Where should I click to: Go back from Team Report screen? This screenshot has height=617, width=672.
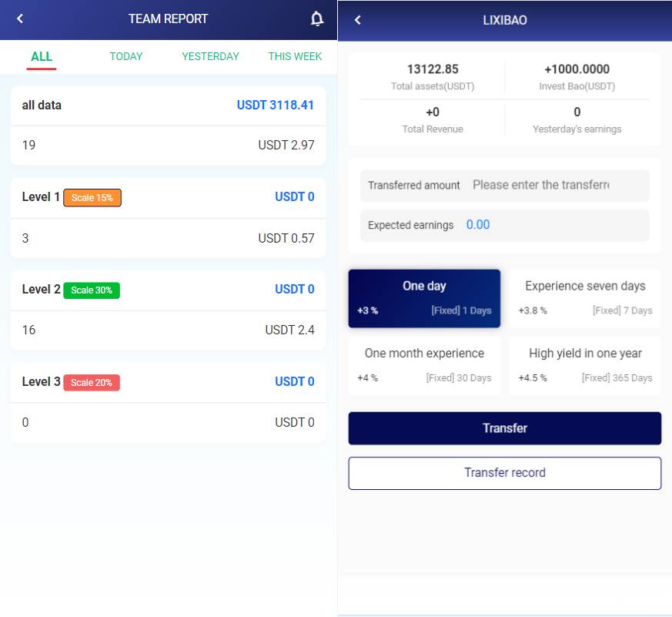click(20, 19)
